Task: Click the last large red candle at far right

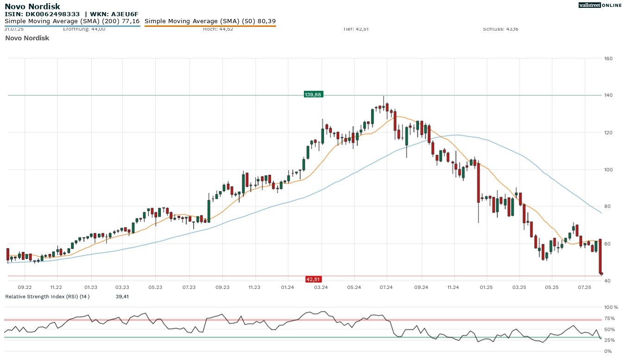Action: click(600, 256)
